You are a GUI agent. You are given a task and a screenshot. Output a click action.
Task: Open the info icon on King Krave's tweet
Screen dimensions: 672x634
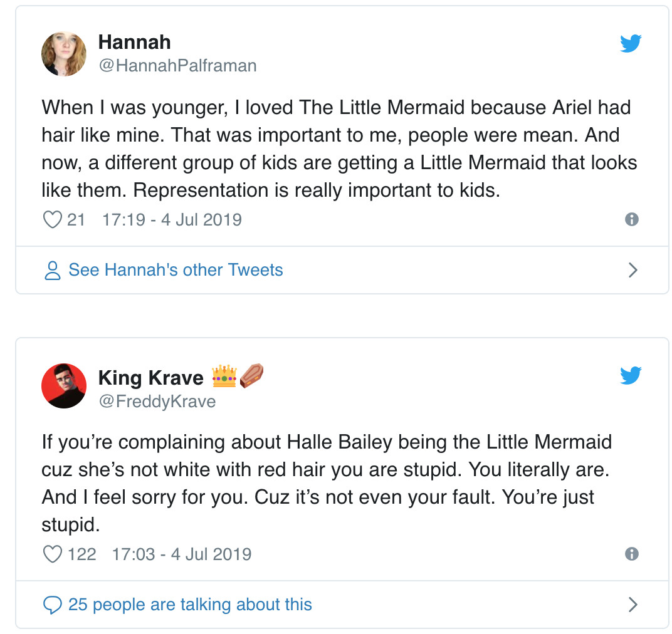632,554
